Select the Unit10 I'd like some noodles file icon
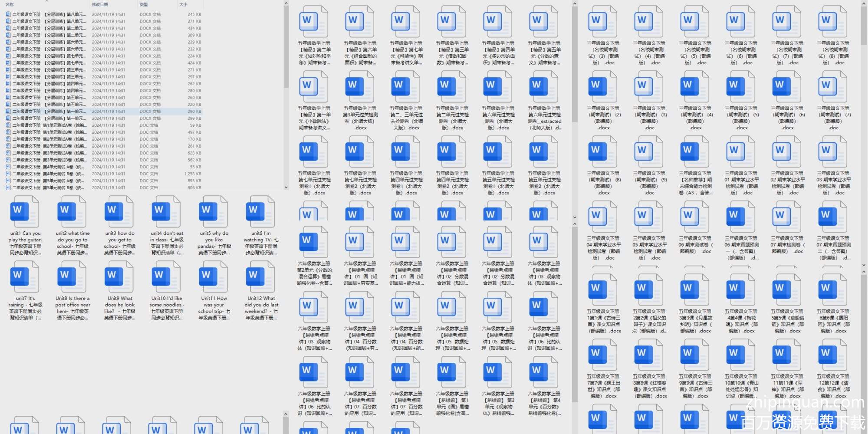868x434 pixels. [x=167, y=276]
